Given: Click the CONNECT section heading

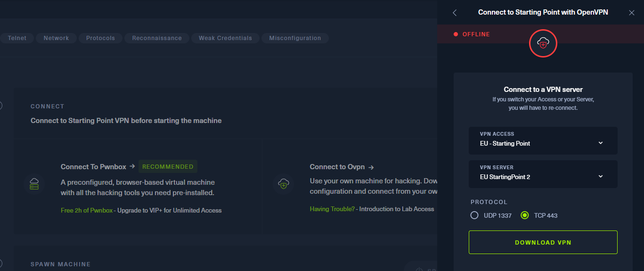Looking at the screenshot, I should point(48,107).
